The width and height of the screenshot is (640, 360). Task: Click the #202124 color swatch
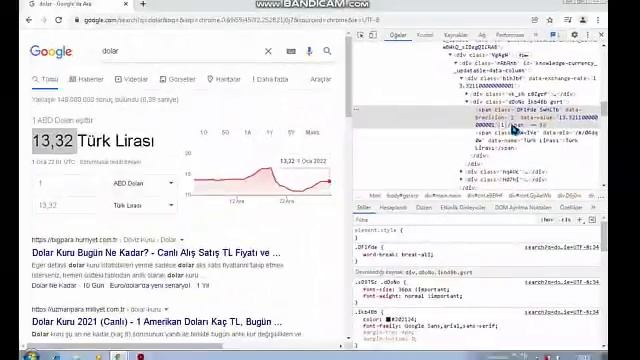(388, 320)
